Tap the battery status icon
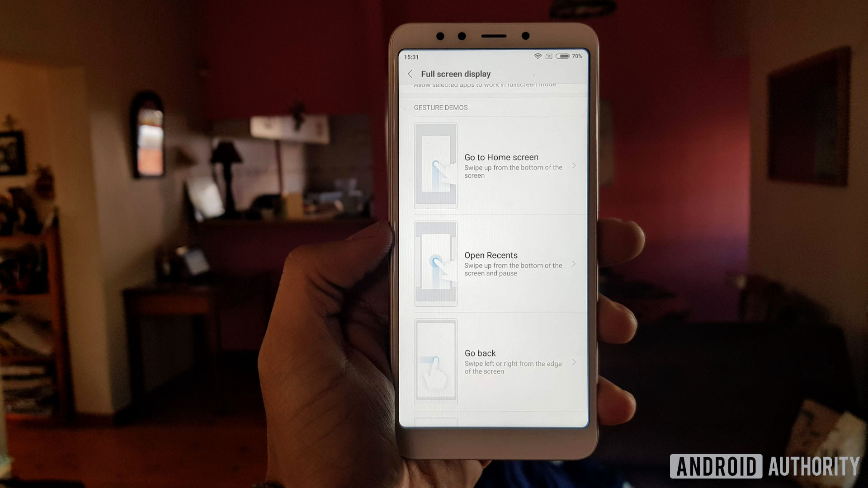 tap(565, 56)
